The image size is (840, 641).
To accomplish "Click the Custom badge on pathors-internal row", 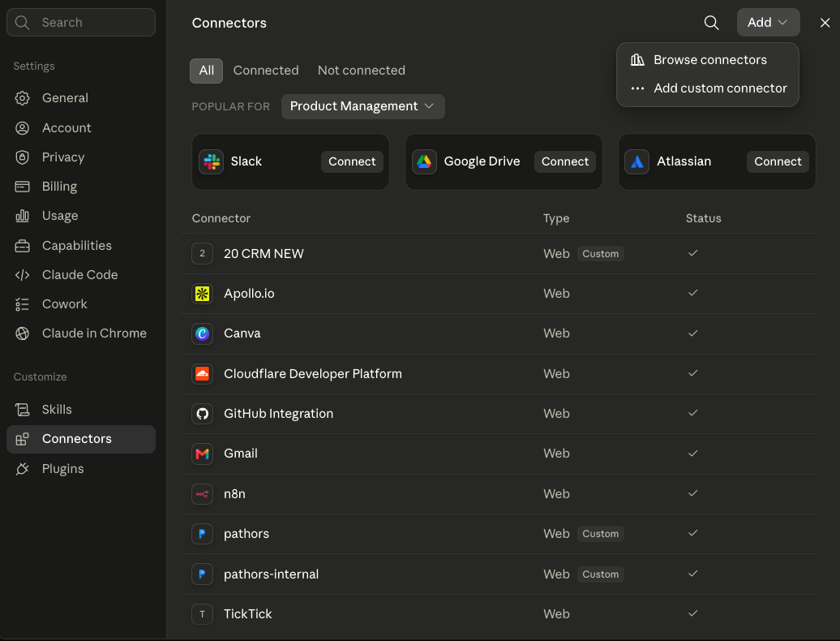I will [x=601, y=574].
